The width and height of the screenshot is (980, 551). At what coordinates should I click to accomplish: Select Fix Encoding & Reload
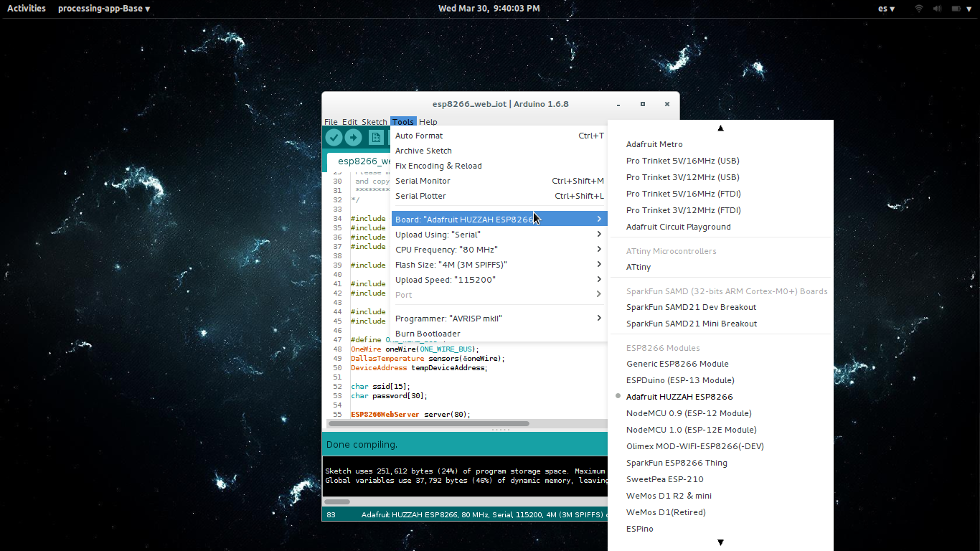click(499, 166)
